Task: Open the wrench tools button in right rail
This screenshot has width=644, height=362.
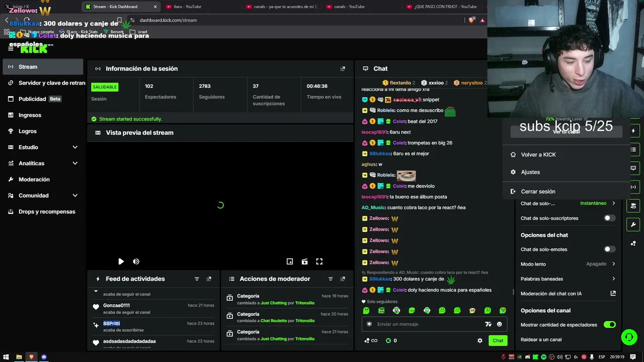Action: [x=633, y=224]
